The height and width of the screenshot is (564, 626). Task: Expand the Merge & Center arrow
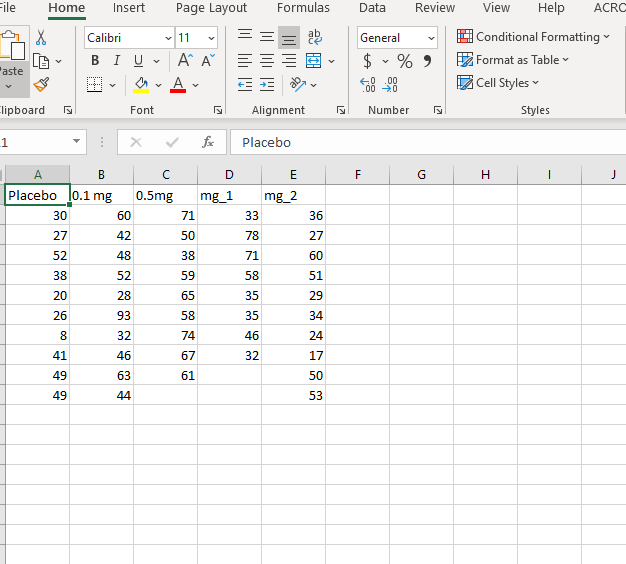331,61
